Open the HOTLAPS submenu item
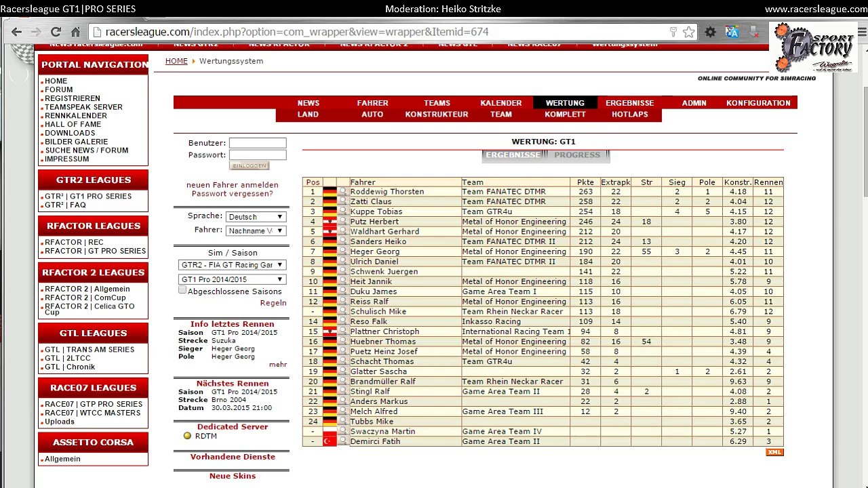Image resolution: width=868 pixels, height=488 pixels. click(x=630, y=115)
